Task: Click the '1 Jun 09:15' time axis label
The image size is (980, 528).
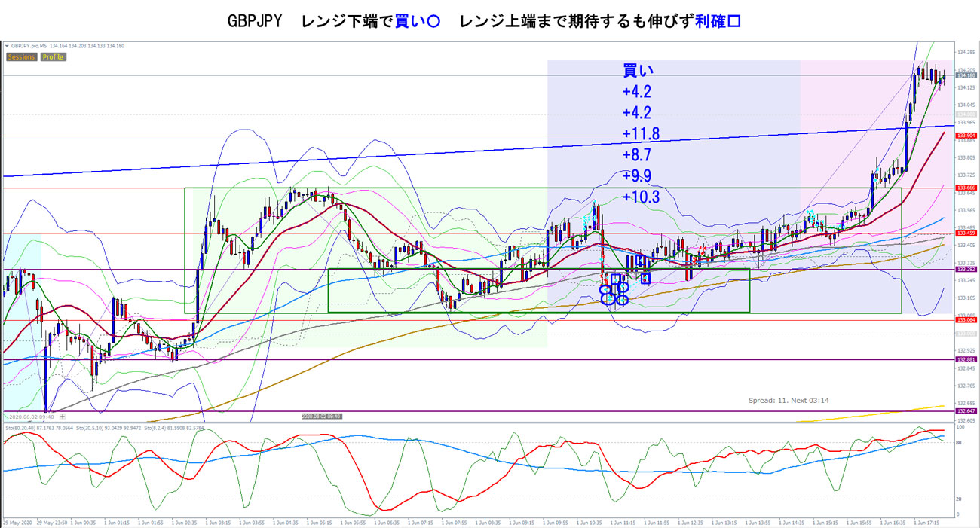Action: 522,522
